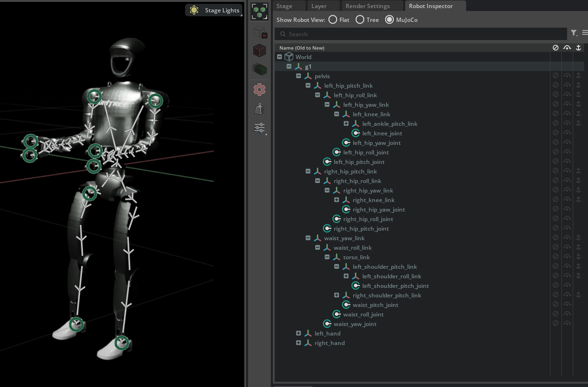
Task: Select the Flat robot view radio button
Action: click(333, 20)
